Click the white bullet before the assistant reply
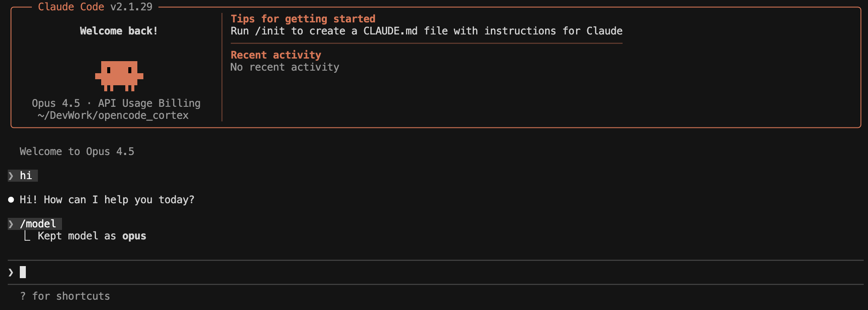The width and height of the screenshot is (868, 310). [11, 200]
